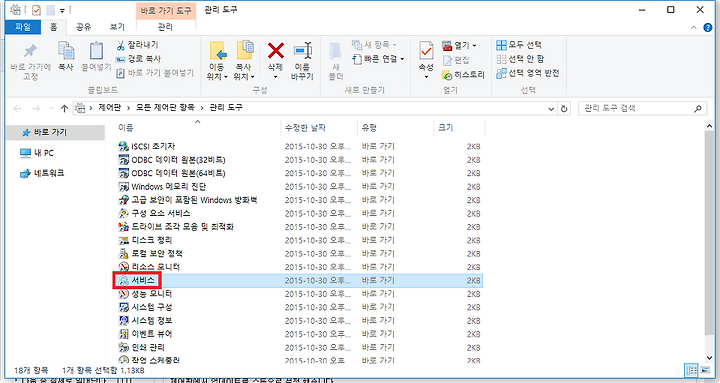The height and width of the screenshot is (383, 720).
Task: Switch to the 공유 tab
Action: pos(83,27)
